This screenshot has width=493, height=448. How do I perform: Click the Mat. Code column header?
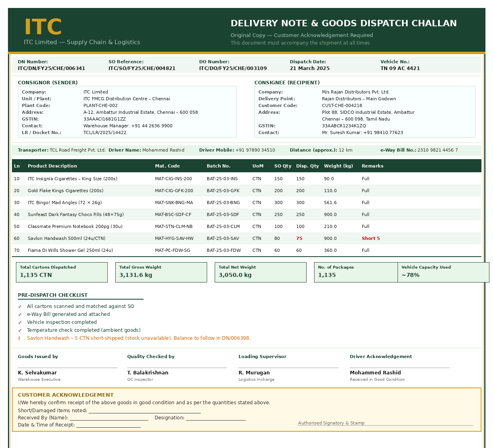pos(167,166)
